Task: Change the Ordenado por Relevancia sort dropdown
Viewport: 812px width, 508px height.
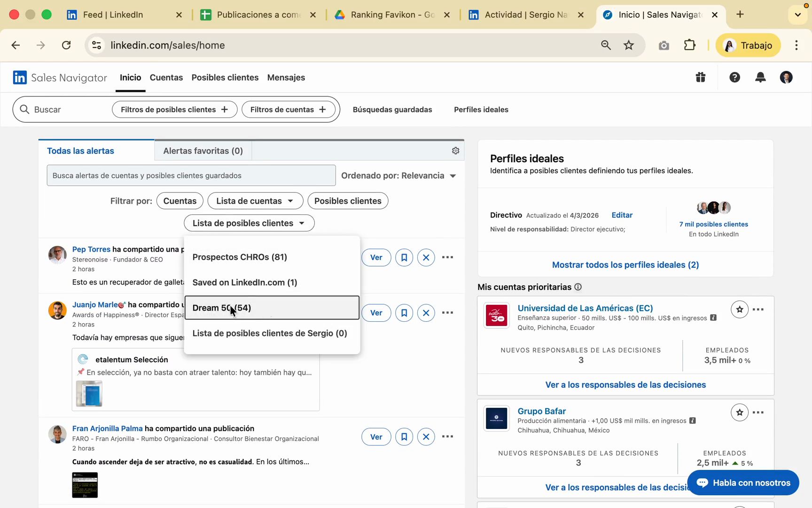Action: coord(398,175)
